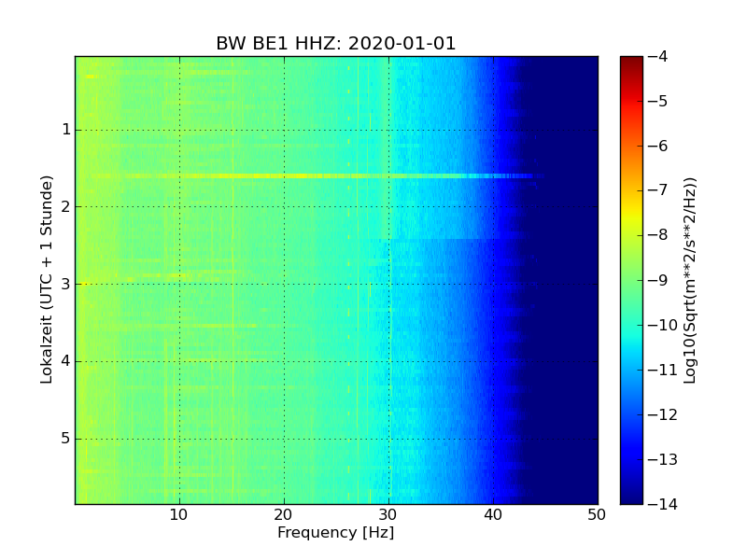
Task: Click the 'Frequency [Hz]' x-axis label
Action: click(336, 532)
